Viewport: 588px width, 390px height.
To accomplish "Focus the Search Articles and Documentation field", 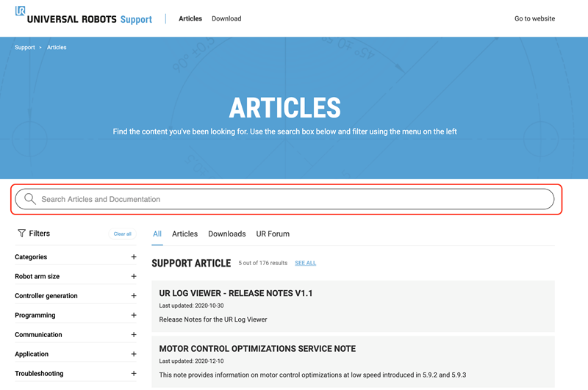I will [284, 199].
